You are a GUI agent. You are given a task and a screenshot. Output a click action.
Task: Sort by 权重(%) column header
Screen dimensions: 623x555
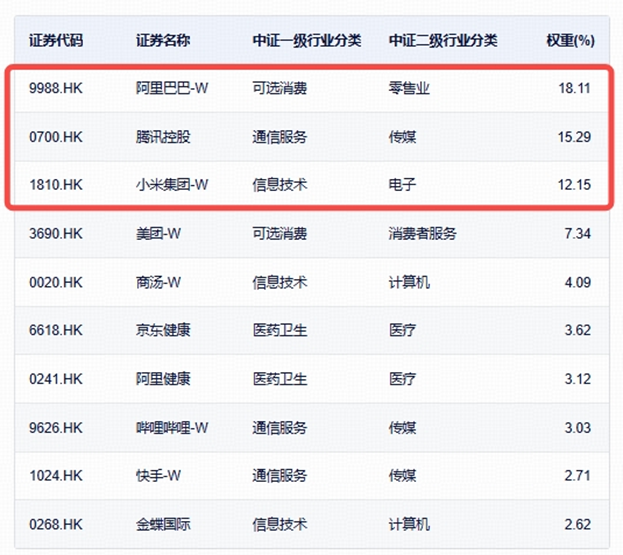pyautogui.click(x=570, y=41)
